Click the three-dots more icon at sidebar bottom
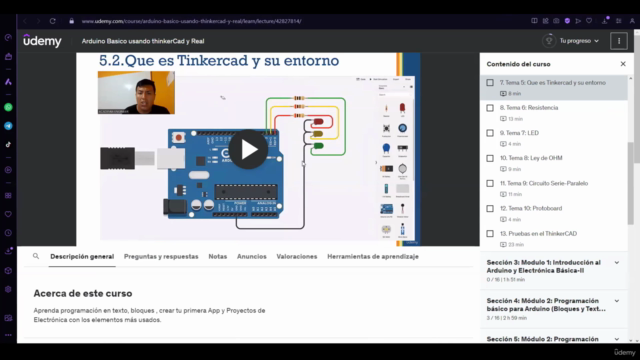Viewport: 640px width, 360px height. [x=8, y=335]
